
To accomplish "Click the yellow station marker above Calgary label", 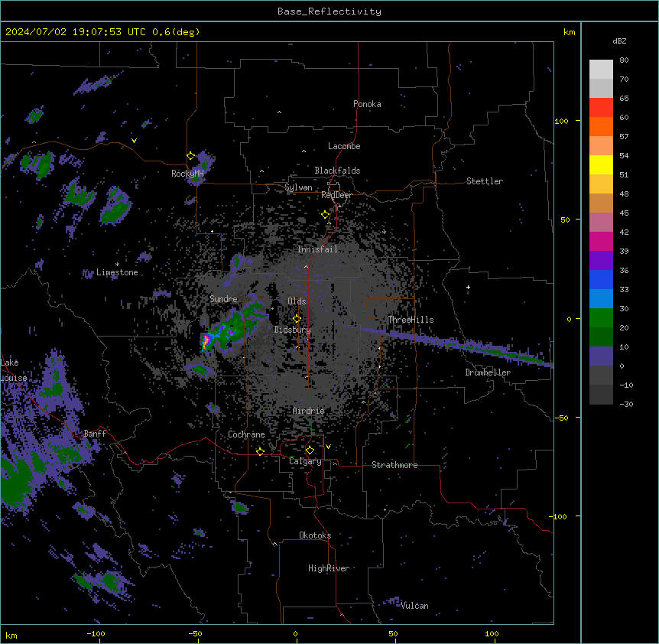I will click(x=310, y=450).
